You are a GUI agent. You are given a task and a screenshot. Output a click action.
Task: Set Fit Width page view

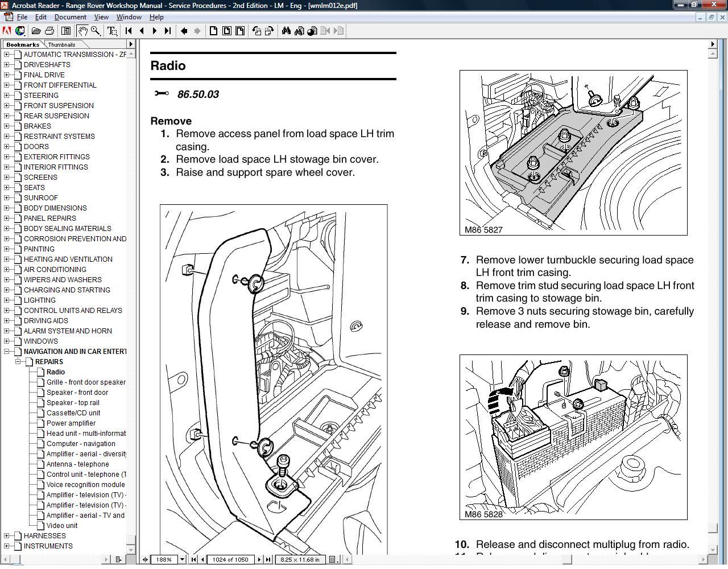(240, 31)
